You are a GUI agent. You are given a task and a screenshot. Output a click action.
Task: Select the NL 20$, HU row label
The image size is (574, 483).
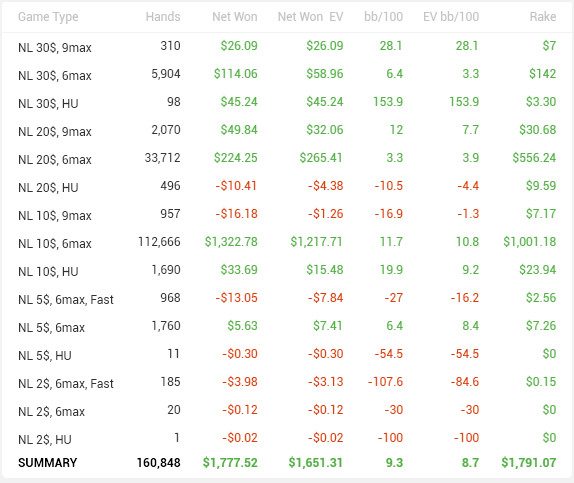[x=48, y=188]
